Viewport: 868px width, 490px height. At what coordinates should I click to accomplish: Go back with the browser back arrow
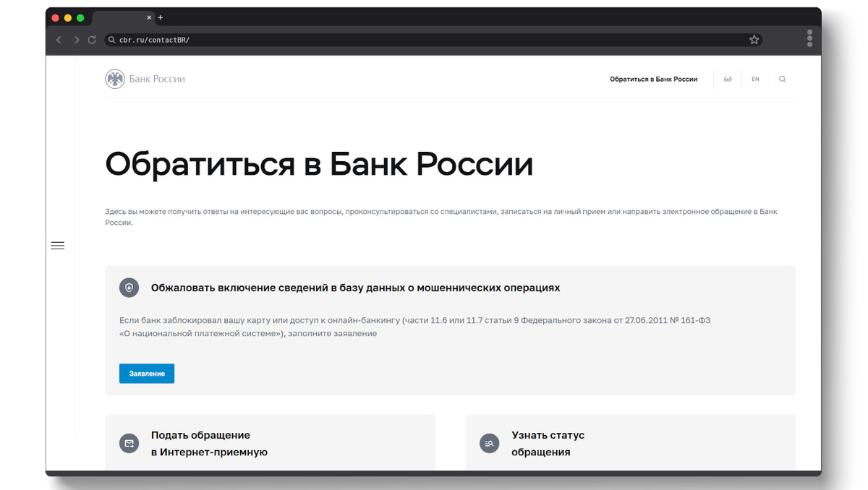pos(59,40)
